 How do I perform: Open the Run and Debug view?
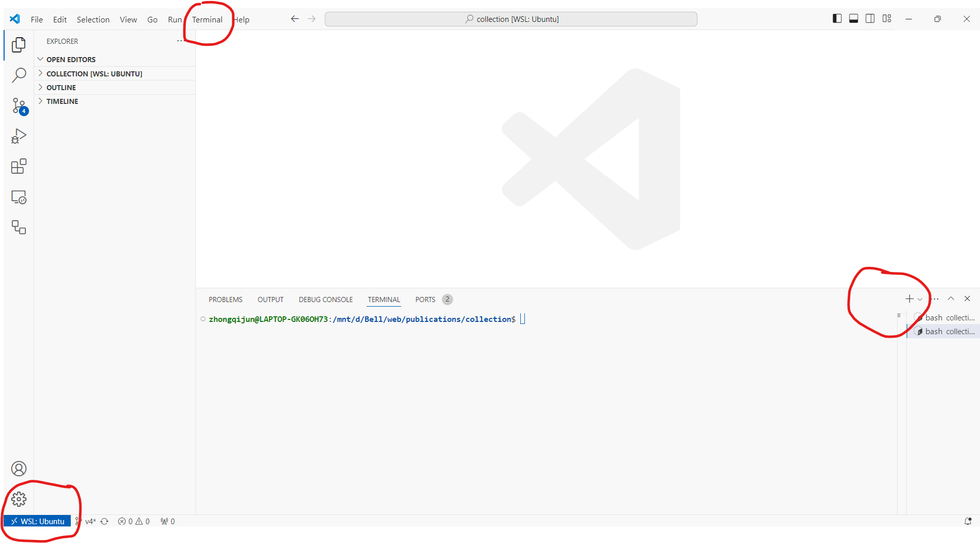19,136
